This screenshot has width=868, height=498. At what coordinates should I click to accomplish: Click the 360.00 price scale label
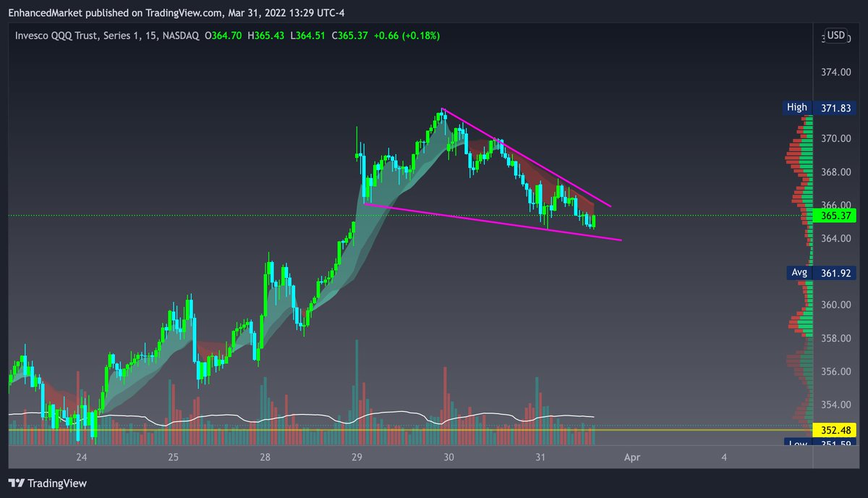[x=835, y=305]
